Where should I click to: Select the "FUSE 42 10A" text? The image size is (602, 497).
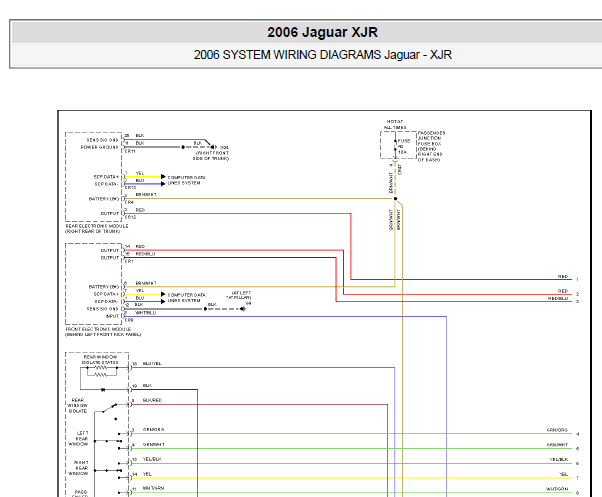point(404,147)
